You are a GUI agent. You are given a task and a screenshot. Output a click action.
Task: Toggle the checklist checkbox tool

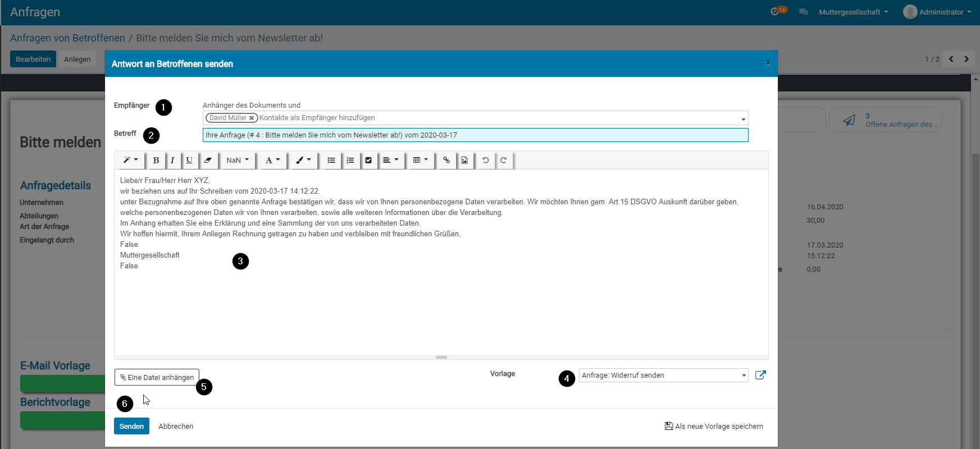coord(368,161)
